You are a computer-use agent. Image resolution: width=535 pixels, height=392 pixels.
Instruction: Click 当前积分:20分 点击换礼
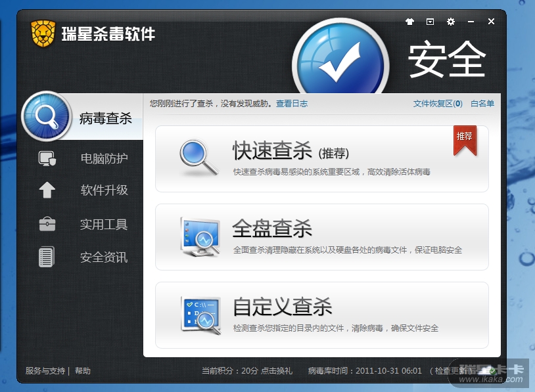click(246, 370)
